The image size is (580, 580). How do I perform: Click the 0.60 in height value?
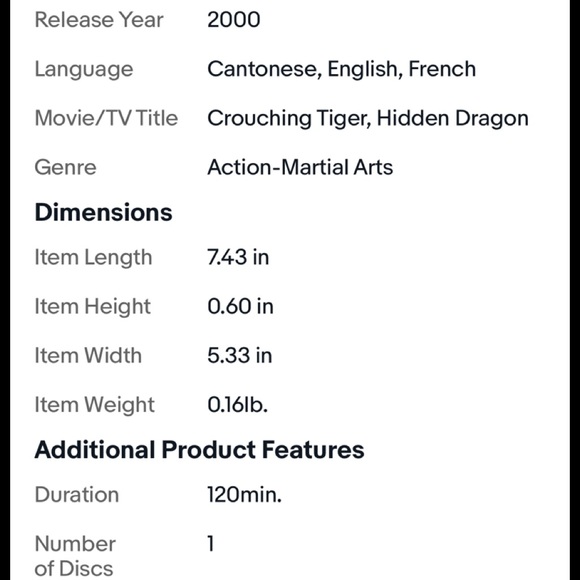point(240,306)
